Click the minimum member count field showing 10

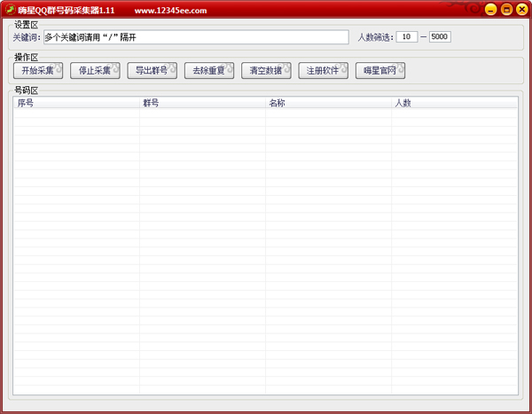click(x=406, y=37)
